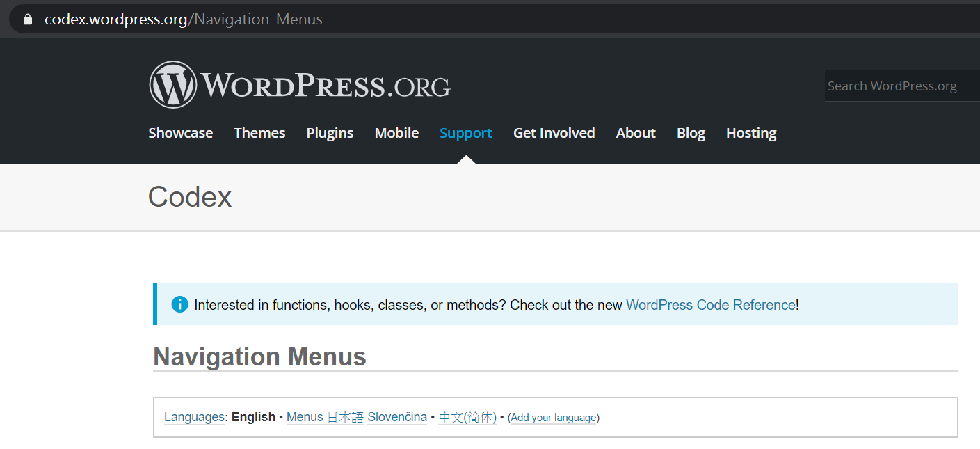Select the Support menu item
Image resolution: width=980 pixels, height=449 pixels.
click(466, 133)
